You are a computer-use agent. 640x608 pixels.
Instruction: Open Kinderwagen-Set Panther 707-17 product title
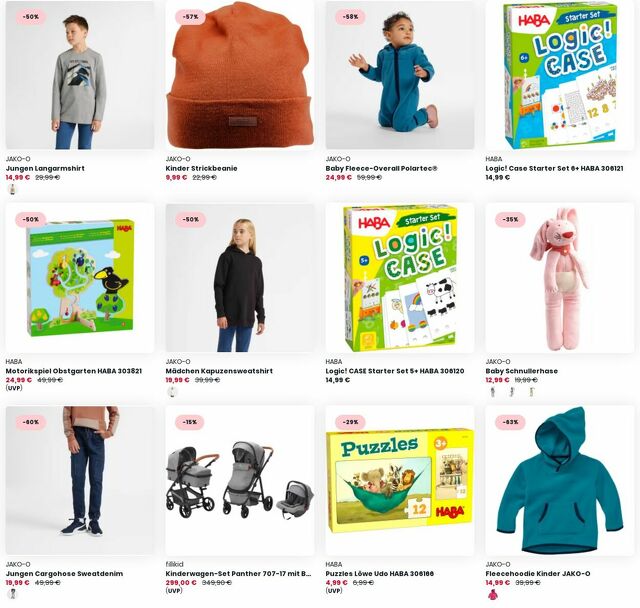click(x=238, y=574)
